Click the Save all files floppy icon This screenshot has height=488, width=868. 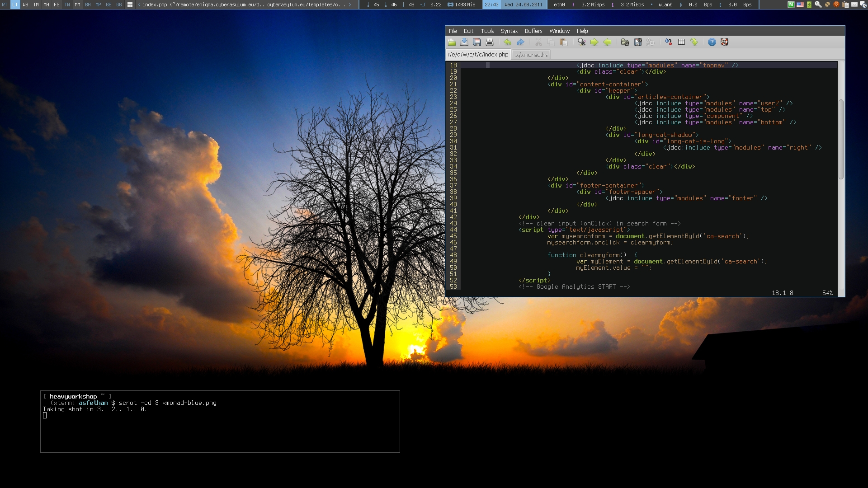(x=477, y=42)
